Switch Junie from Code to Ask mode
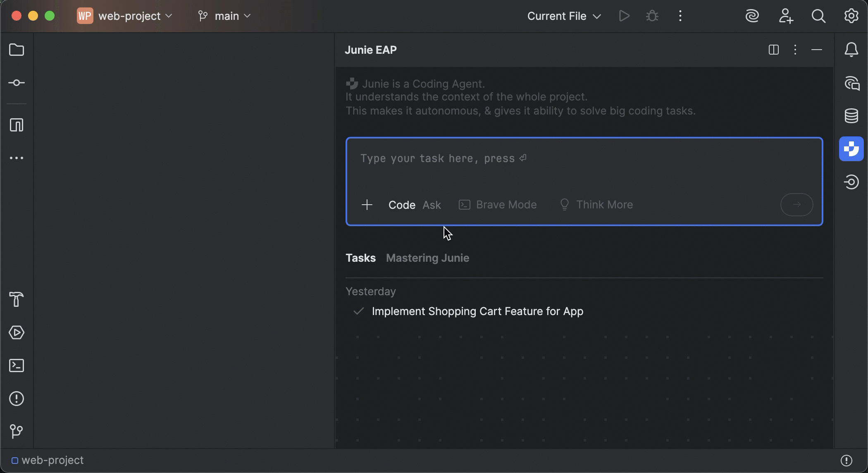 pos(432,205)
